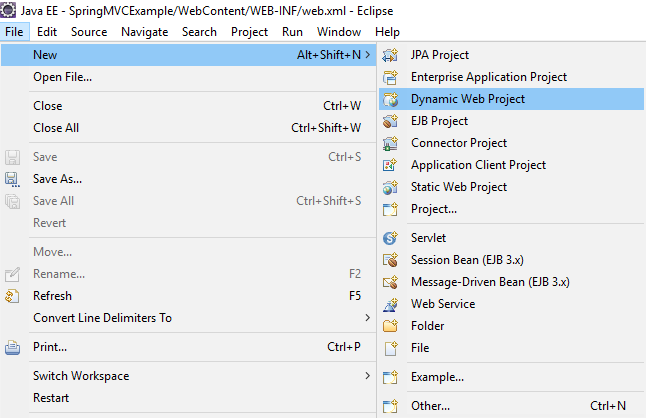Viewport: 646px width, 418px height.
Task: Select the Dynamic Web Project label
Action: click(468, 99)
